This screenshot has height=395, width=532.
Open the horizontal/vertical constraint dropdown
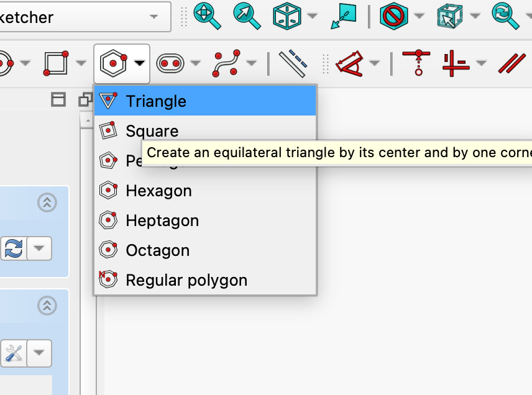point(481,63)
